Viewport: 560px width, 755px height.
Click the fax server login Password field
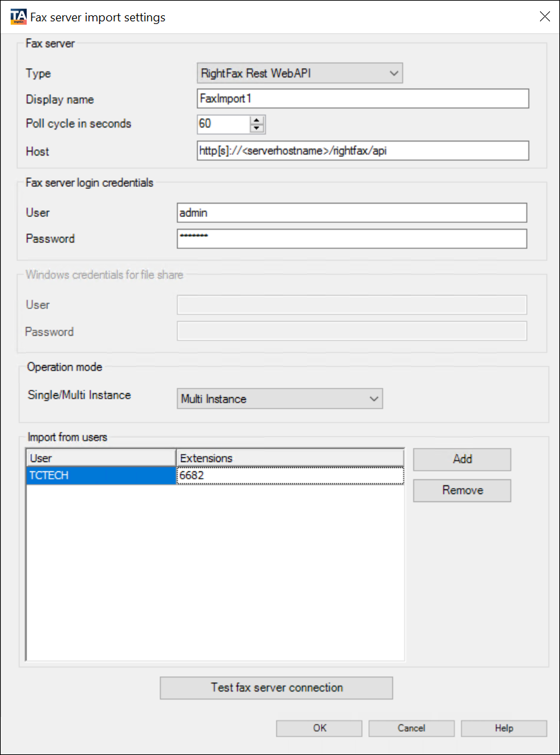(x=352, y=238)
